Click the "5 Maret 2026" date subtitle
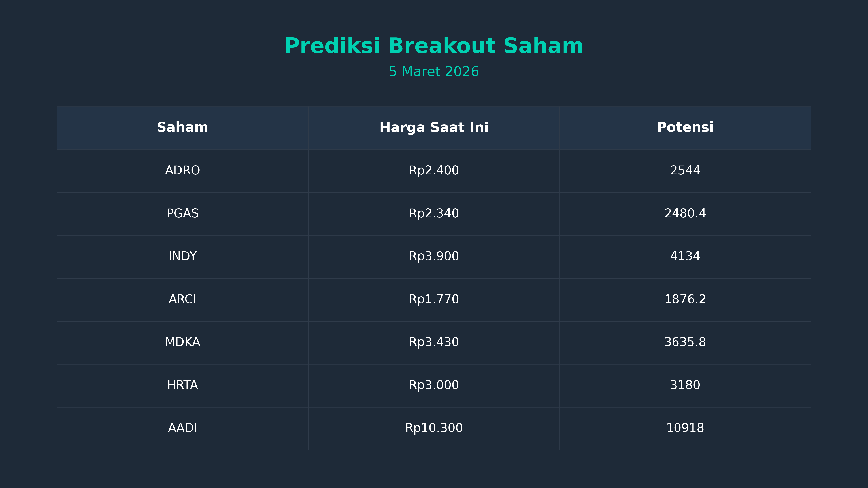This screenshot has width=868, height=488. [434, 72]
